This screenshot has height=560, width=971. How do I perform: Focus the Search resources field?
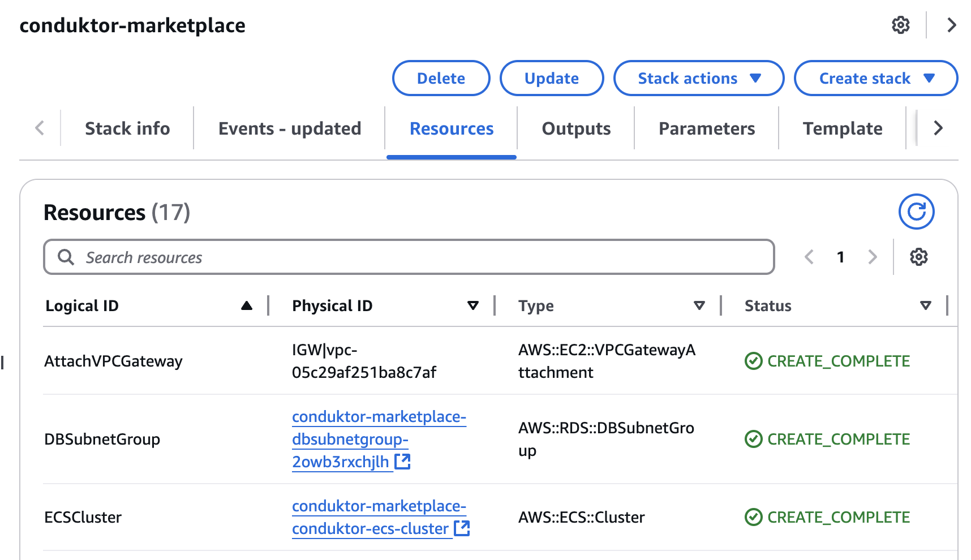click(409, 257)
